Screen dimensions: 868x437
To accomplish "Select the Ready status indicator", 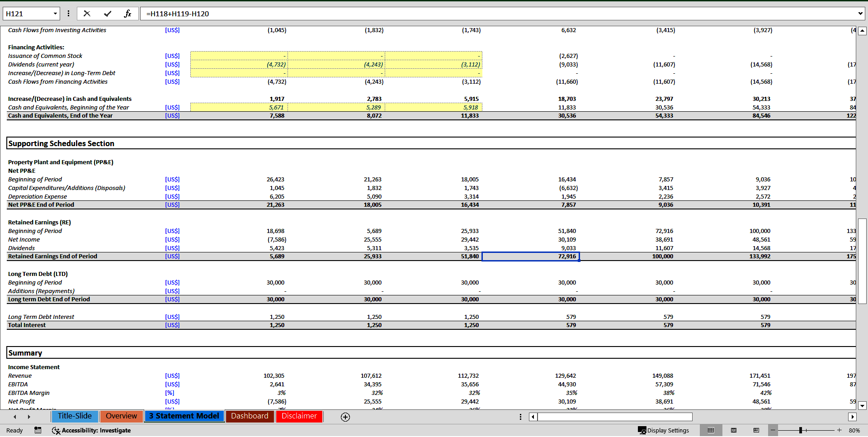I will tap(14, 430).
